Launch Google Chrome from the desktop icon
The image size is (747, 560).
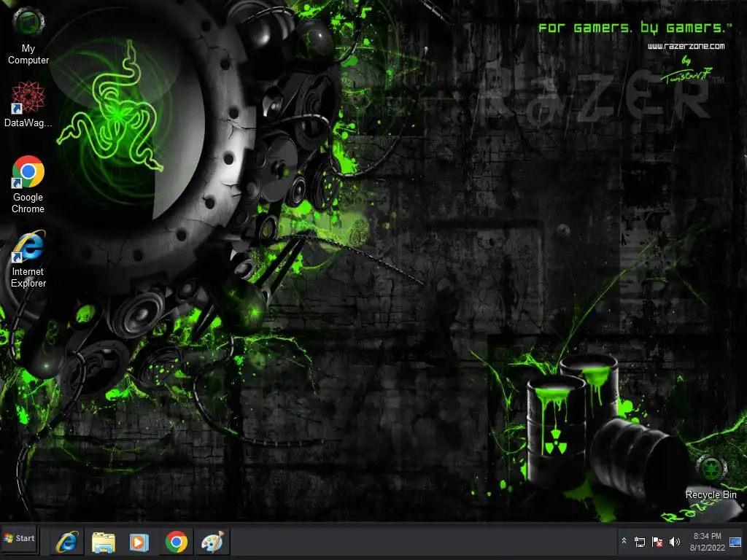tap(28, 184)
